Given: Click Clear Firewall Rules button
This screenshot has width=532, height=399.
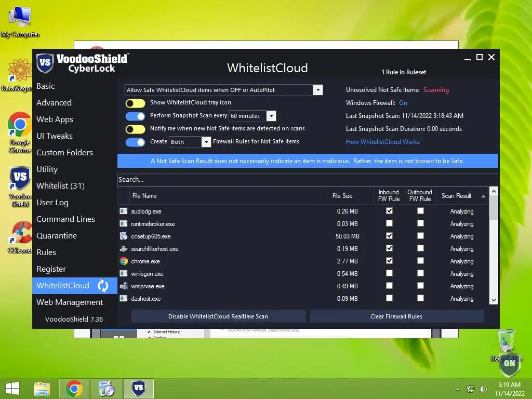Looking at the screenshot, I should tap(396, 316).
